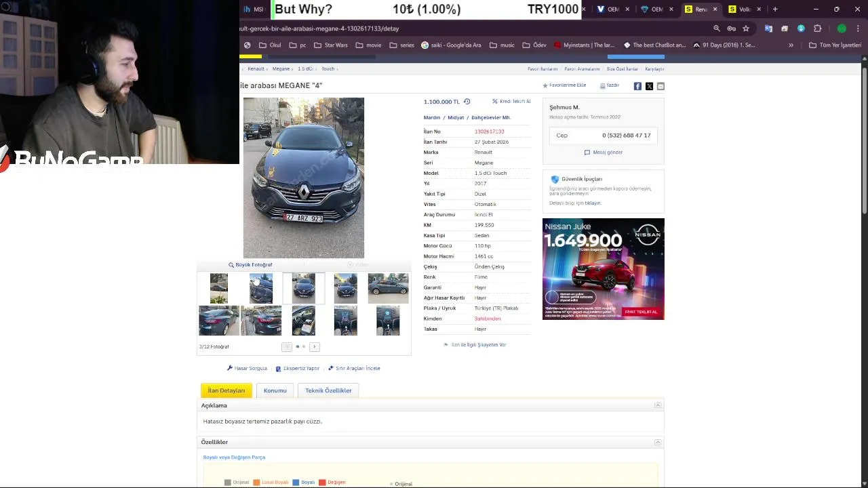This screenshot has width=868, height=488.
Task: Open the series bookmarks folder
Action: 401,45
